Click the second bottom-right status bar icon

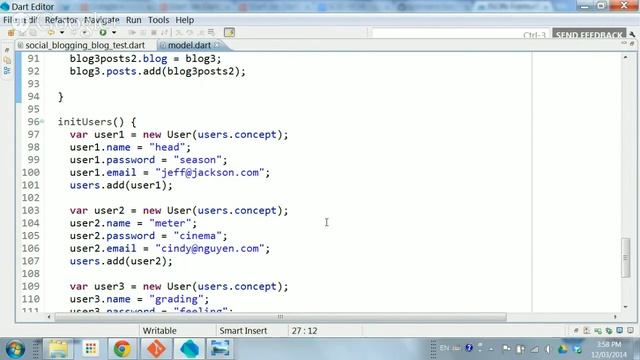[587, 331]
